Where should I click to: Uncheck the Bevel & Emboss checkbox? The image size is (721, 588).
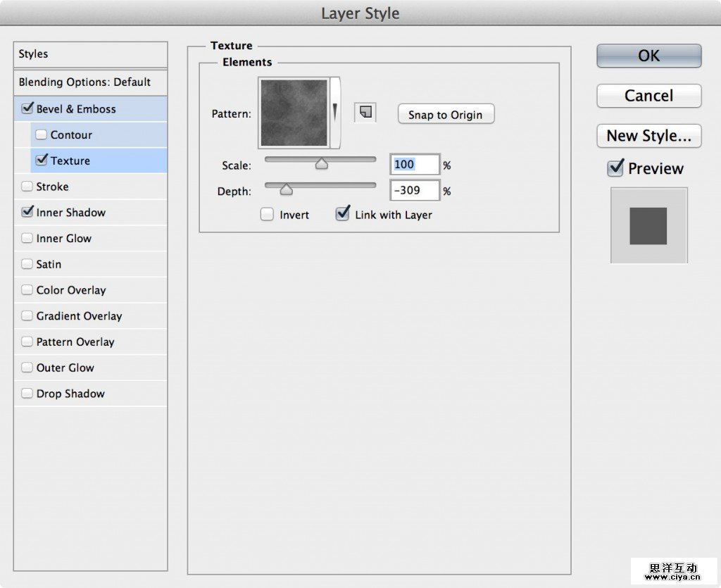point(28,108)
